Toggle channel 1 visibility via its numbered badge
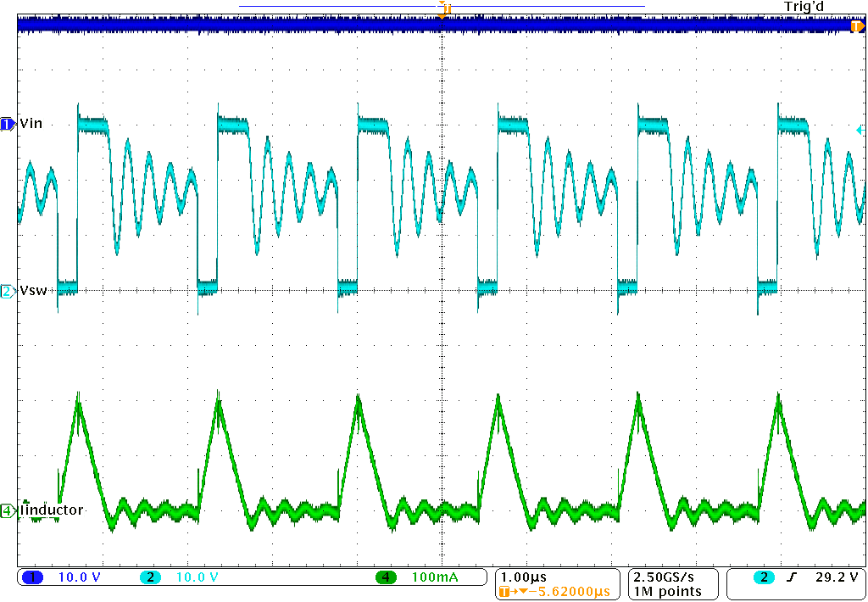 coord(7,123)
